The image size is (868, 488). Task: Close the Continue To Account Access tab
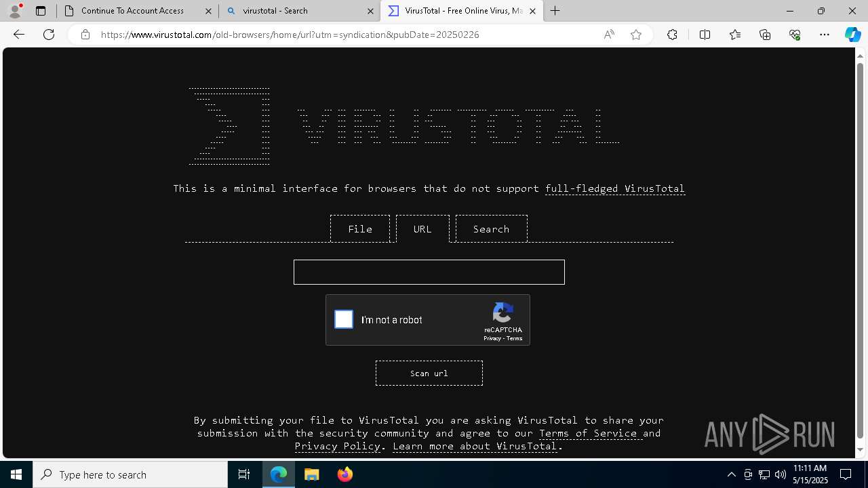coord(208,11)
